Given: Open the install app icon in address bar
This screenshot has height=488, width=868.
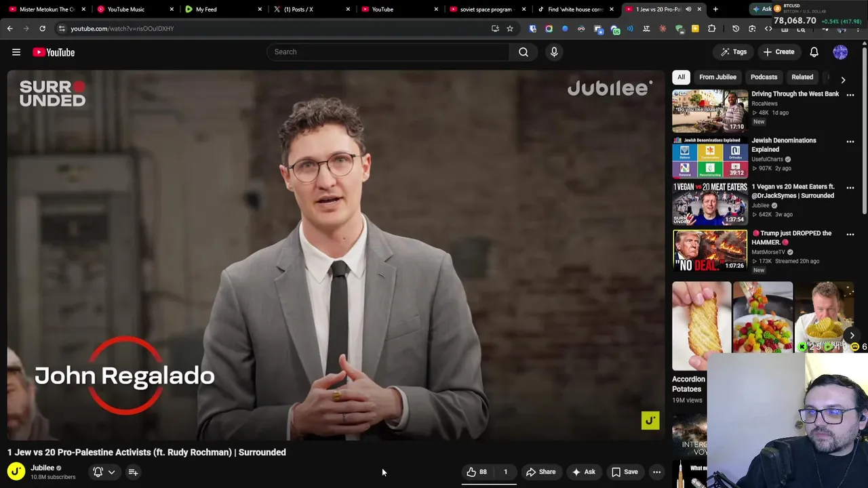Looking at the screenshot, I should pyautogui.click(x=495, y=28).
